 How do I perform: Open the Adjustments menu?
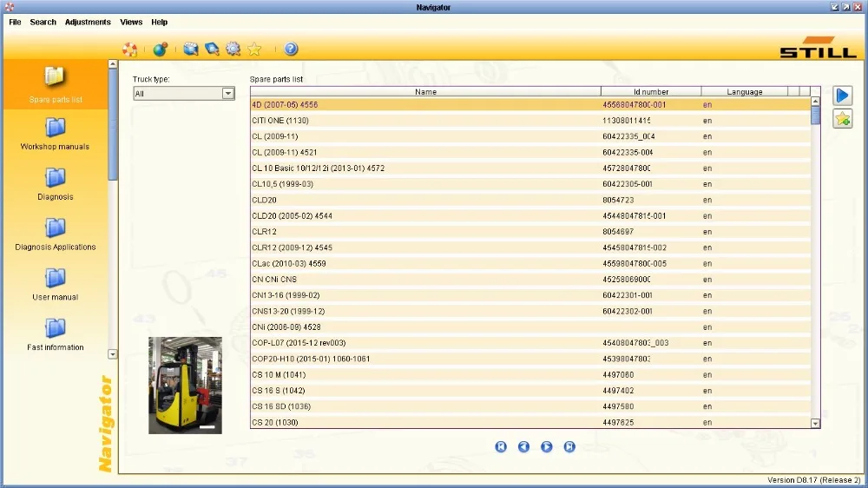(88, 23)
